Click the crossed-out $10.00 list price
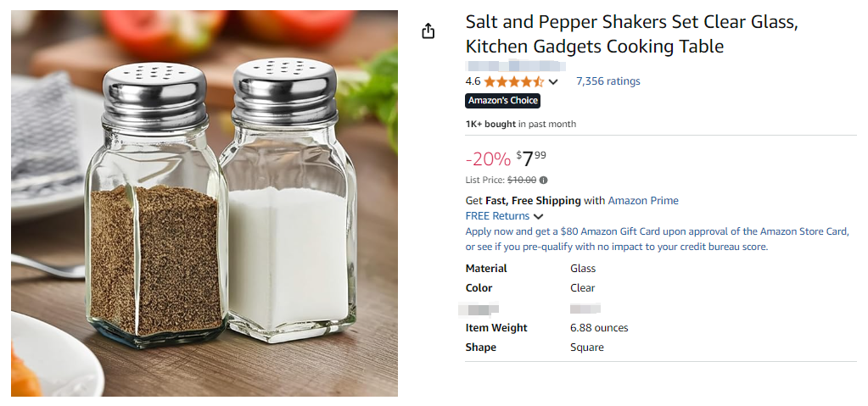The width and height of the screenshot is (868, 406). click(521, 180)
